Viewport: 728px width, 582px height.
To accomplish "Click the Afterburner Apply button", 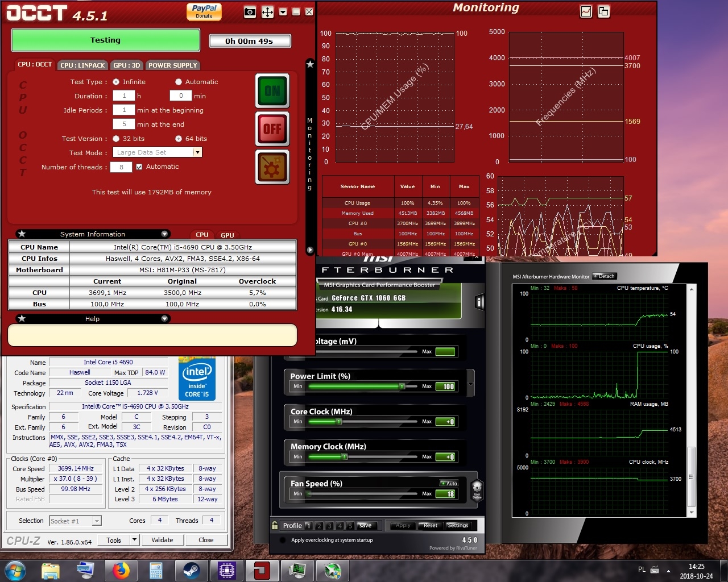I will coord(403,526).
